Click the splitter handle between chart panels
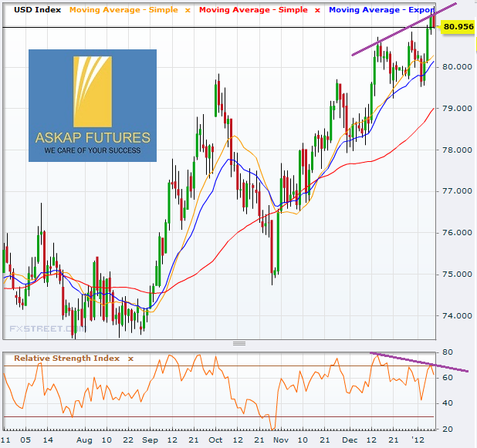The image size is (477, 448). pyautogui.click(x=238, y=344)
